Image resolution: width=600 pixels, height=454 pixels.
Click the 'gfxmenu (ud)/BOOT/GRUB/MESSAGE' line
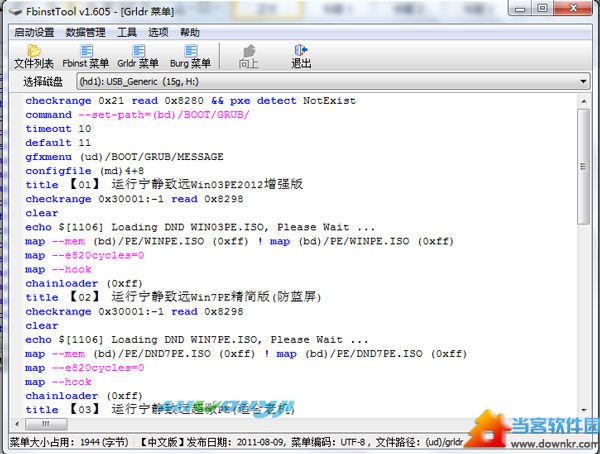pyautogui.click(x=124, y=157)
